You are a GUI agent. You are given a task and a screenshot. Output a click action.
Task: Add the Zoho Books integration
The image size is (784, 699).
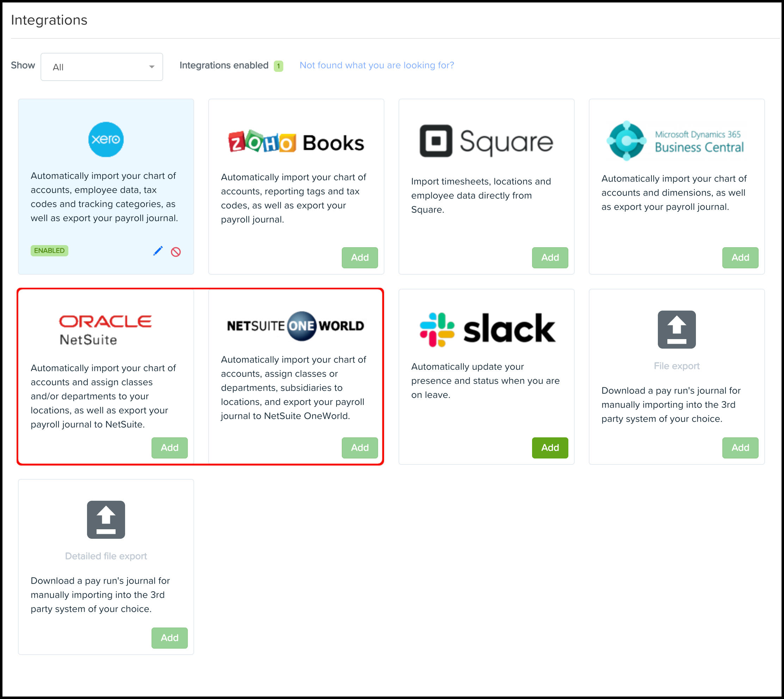pos(360,257)
